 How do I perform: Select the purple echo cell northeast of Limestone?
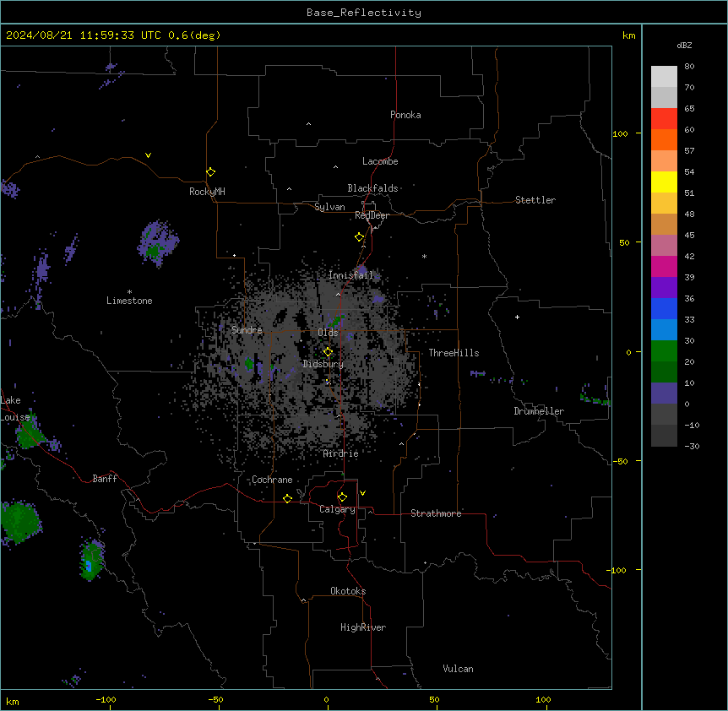(x=158, y=244)
